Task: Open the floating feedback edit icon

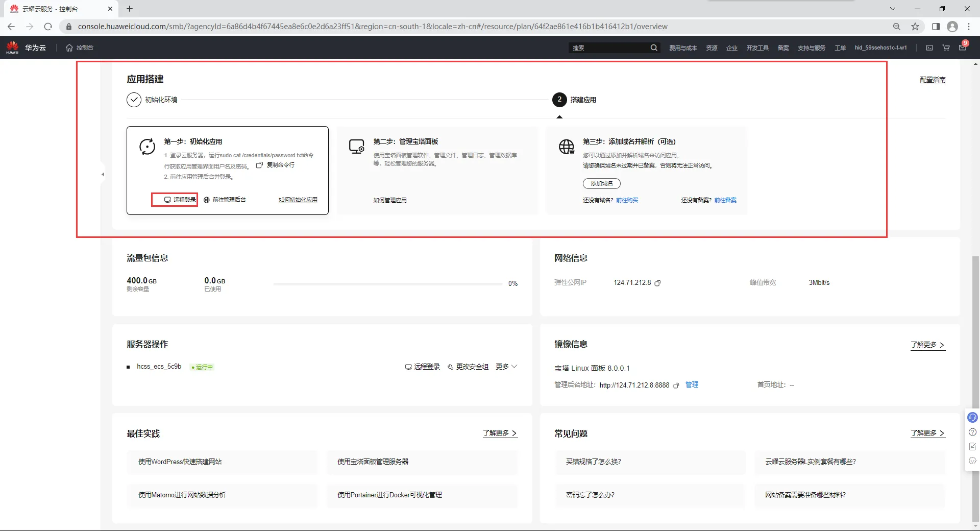Action: coord(972,446)
